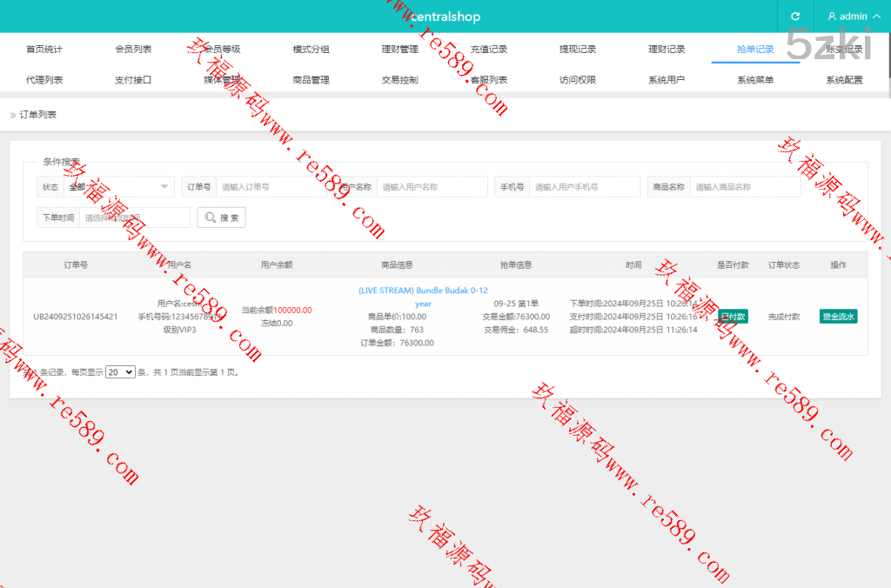Open the 提现记录 menu item
Viewport: 891px width, 588px height.
click(x=578, y=50)
